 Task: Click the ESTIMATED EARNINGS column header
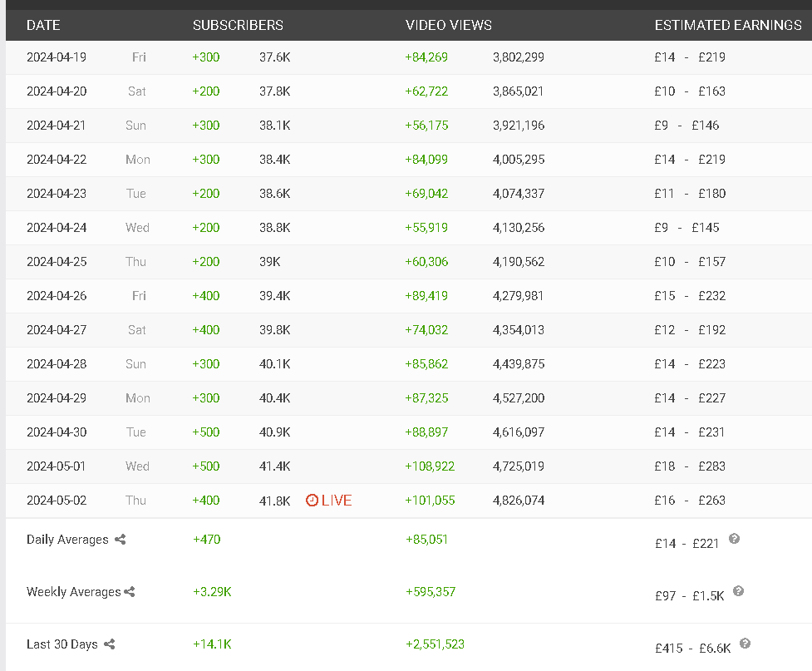[728, 25]
